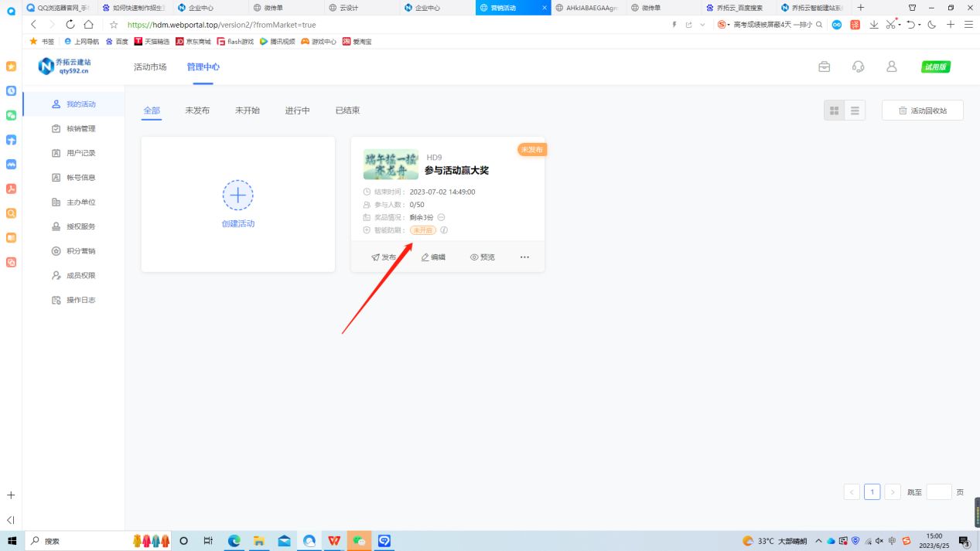Open the account profile icon top right
Viewport: 980px width, 551px height.
click(x=891, y=66)
